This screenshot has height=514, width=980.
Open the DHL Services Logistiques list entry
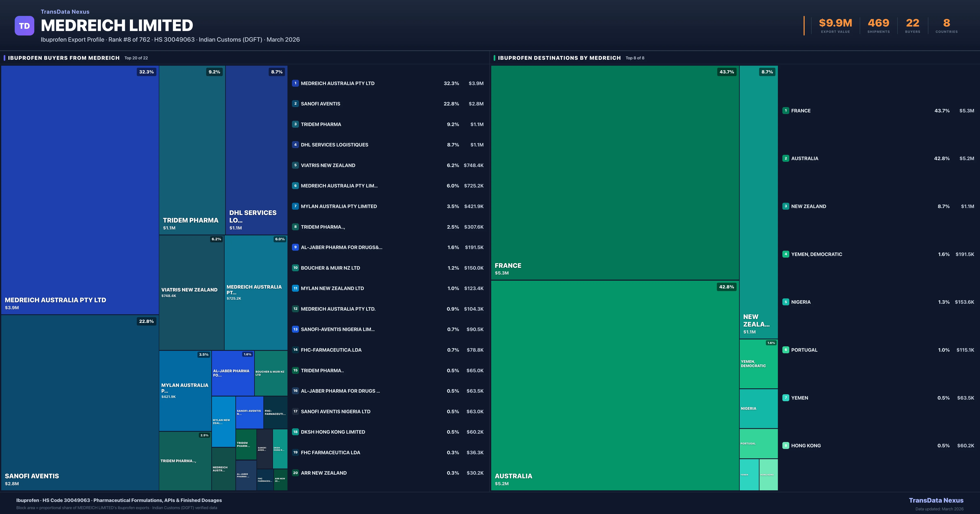pyautogui.click(x=334, y=145)
